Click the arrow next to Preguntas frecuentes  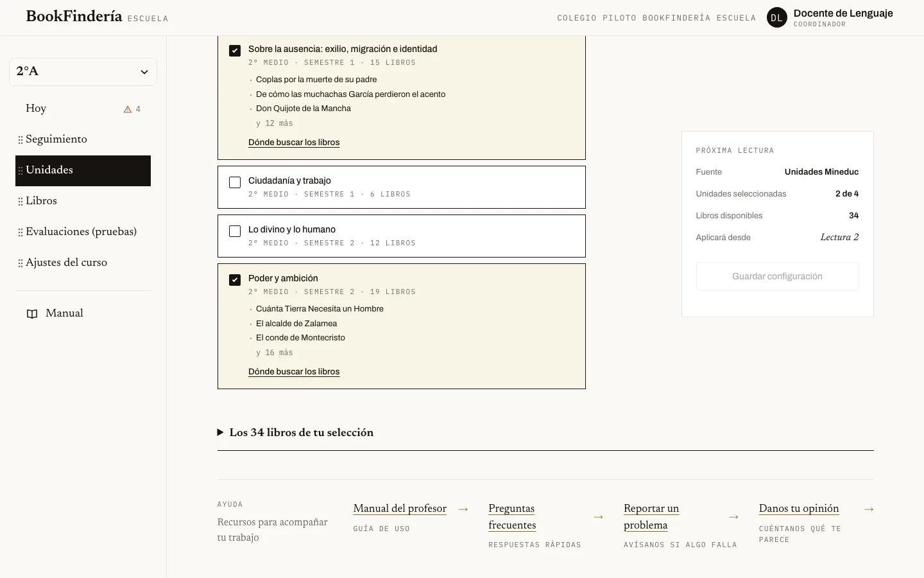[599, 517]
